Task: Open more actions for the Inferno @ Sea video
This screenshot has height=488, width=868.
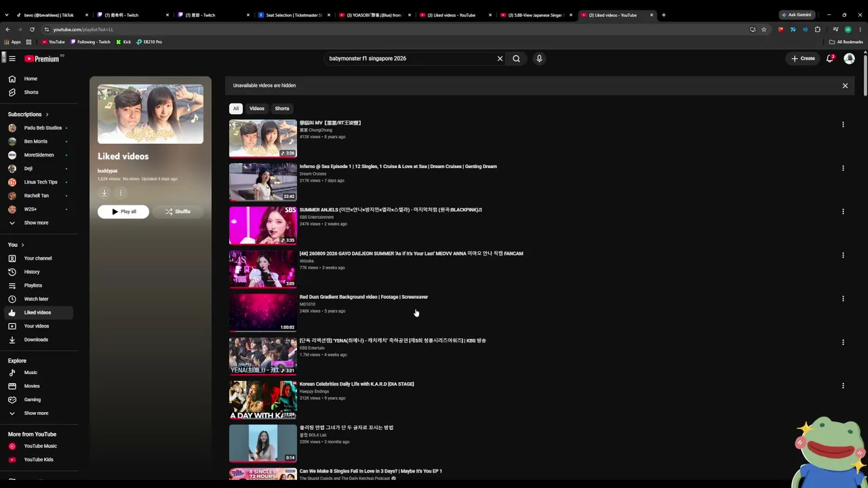Action: point(843,168)
